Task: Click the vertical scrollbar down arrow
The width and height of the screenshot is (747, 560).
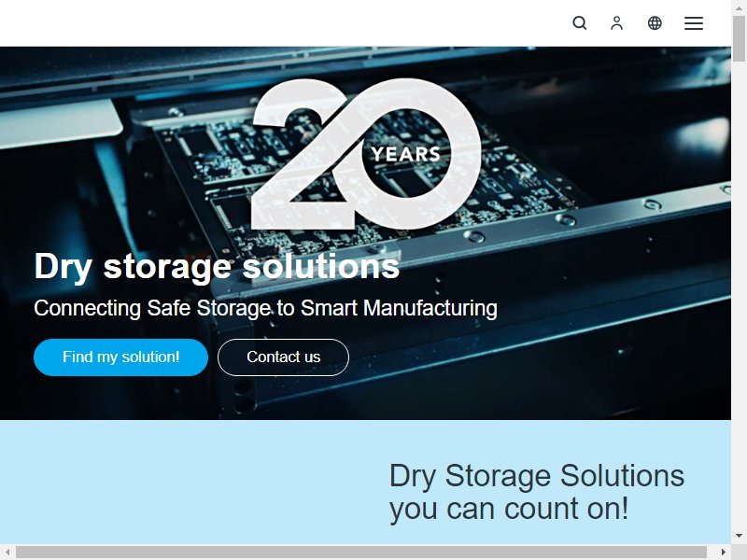Action: click(739, 536)
